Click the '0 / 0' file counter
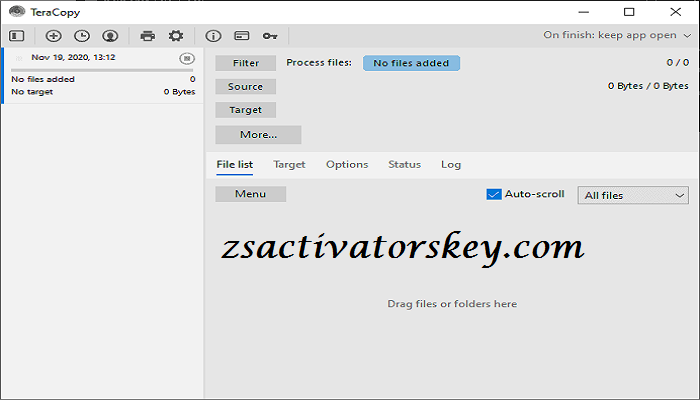This screenshot has height=400, width=700. (x=678, y=62)
